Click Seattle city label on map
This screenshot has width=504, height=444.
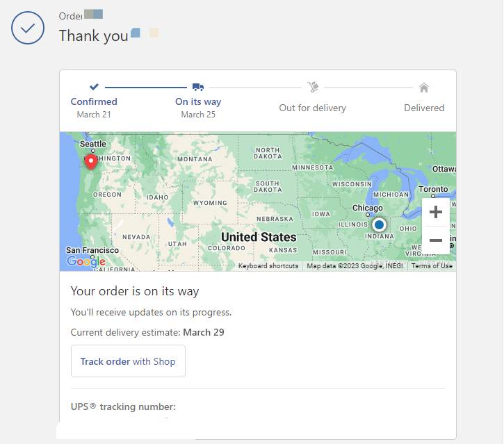click(93, 144)
